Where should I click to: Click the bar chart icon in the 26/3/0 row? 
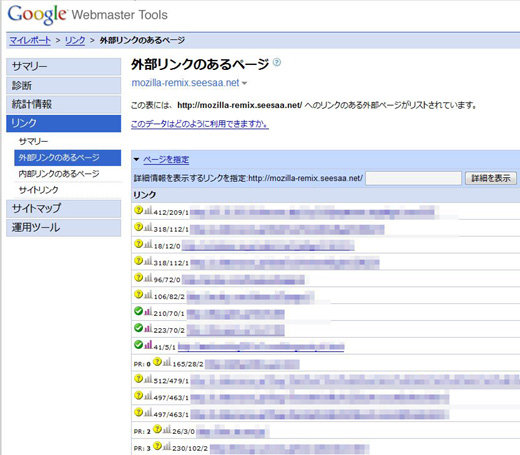167,429
